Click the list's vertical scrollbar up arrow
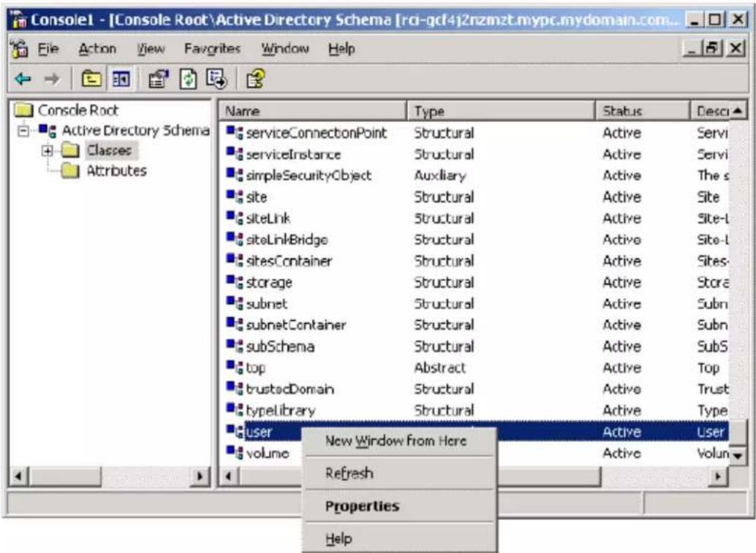The height and width of the screenshot is (553, 756). (737, 111)
